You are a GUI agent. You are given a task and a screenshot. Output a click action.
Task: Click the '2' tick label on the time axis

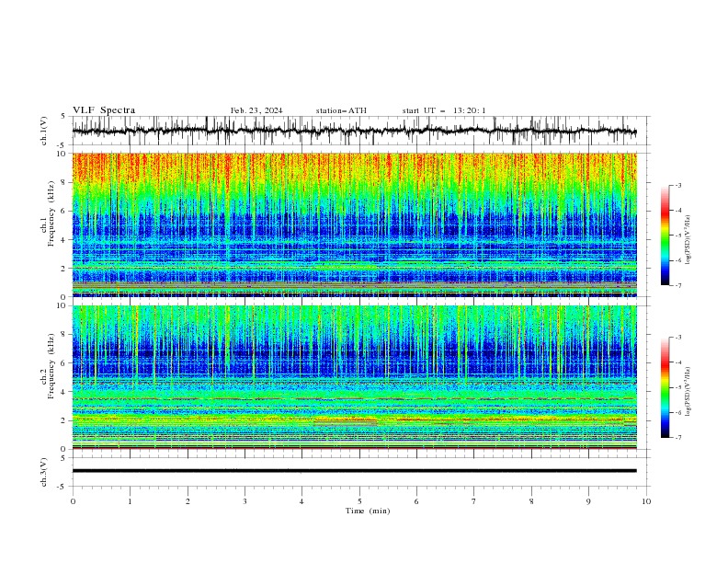coord(188,501)
